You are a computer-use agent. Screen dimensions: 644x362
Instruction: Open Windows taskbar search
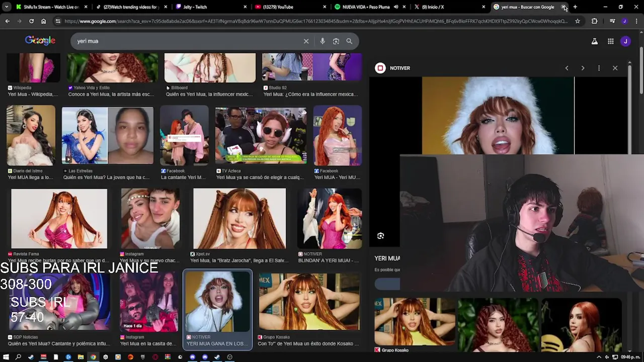point(18,357)
